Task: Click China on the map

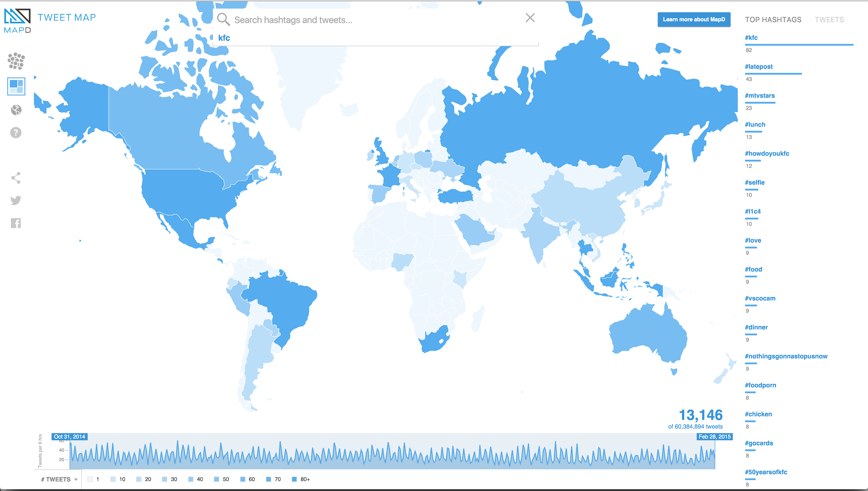Action: (x=583, y=204)
